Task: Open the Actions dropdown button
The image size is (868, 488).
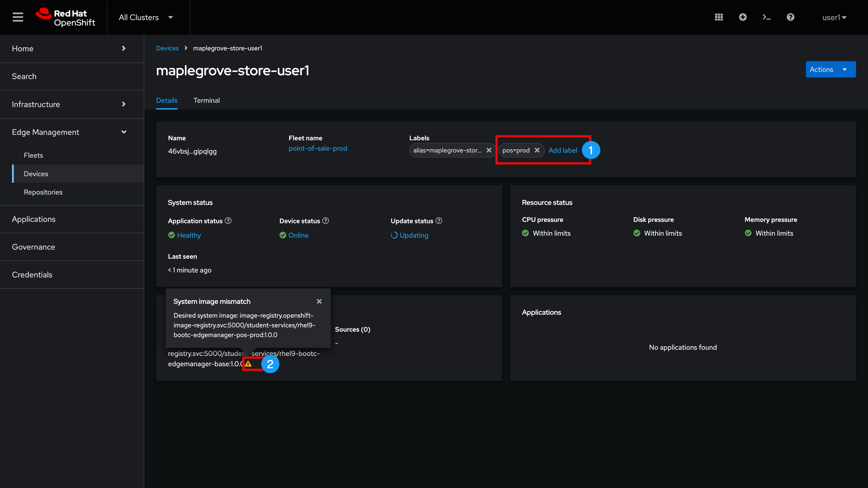Action: click(x=830, y=69)
